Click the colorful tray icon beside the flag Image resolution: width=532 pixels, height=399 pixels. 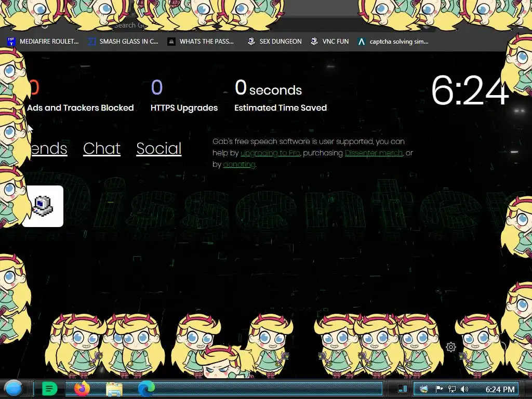pyautogui.click(x=424, y=389)
